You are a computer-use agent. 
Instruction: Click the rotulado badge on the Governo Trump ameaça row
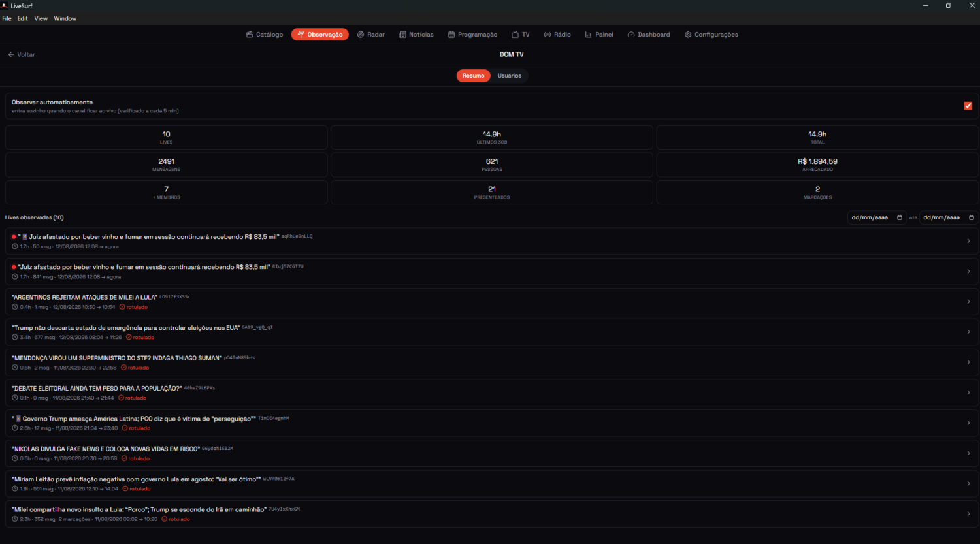136,428
